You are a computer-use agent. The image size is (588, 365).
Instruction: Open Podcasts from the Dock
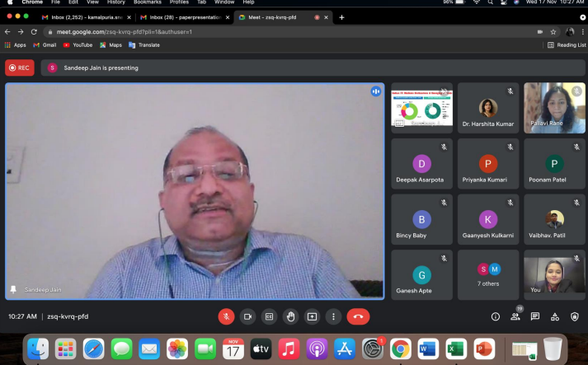(317, 349)
